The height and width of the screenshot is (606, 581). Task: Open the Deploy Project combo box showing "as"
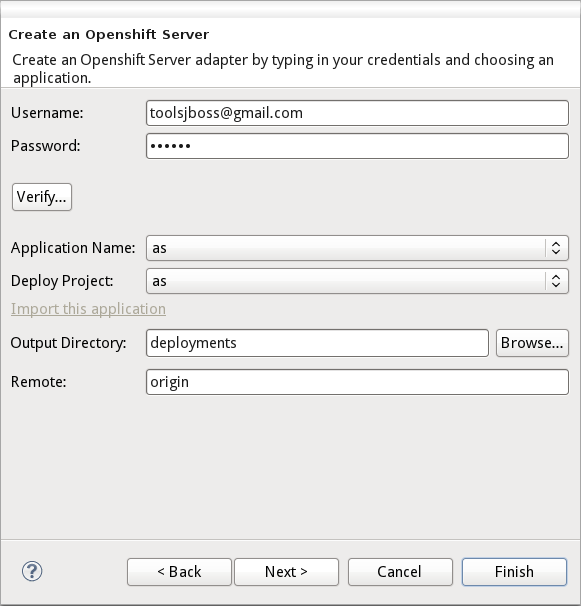(357, 281)
